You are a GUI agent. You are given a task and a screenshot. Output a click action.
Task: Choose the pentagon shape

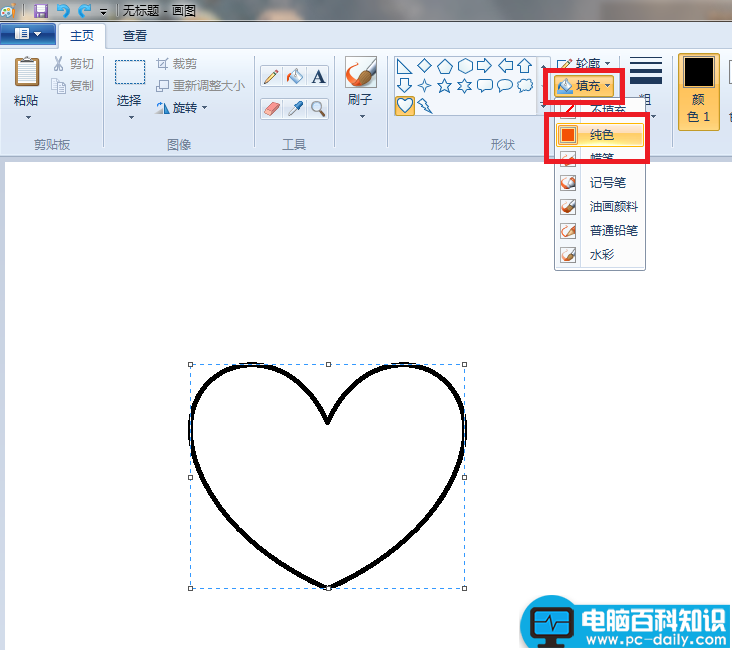point(444,66)
